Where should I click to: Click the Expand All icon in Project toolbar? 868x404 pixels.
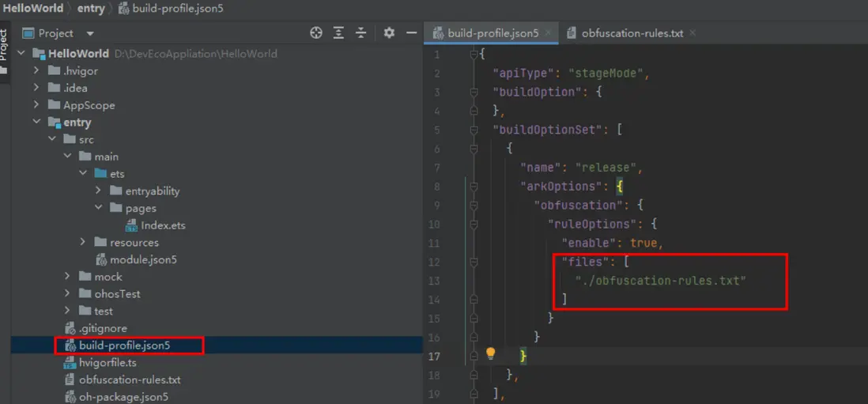pyautogui.click(x=339, y=33)
